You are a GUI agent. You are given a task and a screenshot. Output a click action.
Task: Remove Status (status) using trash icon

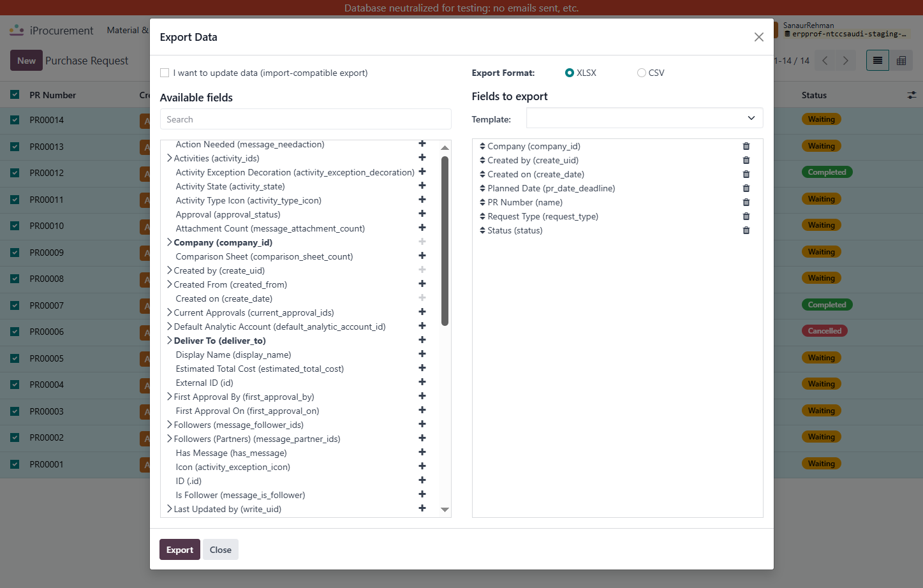point(746,230)
